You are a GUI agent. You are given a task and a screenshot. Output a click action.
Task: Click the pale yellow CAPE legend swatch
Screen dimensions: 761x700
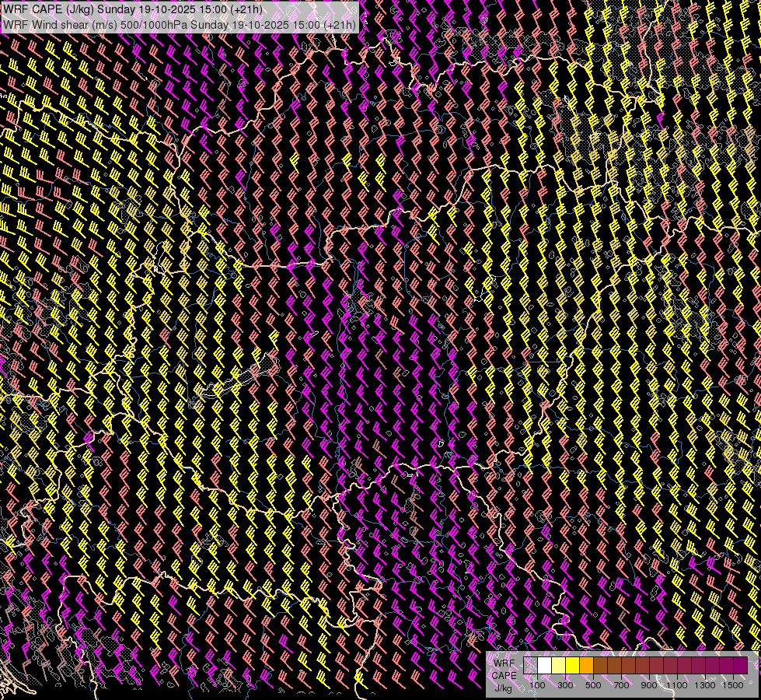(559, 666)
